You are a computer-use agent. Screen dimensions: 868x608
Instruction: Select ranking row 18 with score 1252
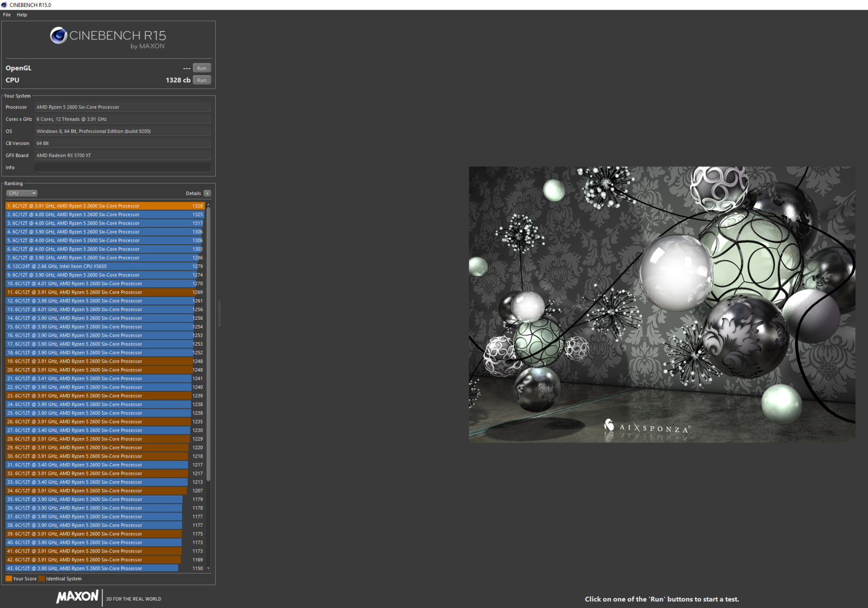(105, 352)
